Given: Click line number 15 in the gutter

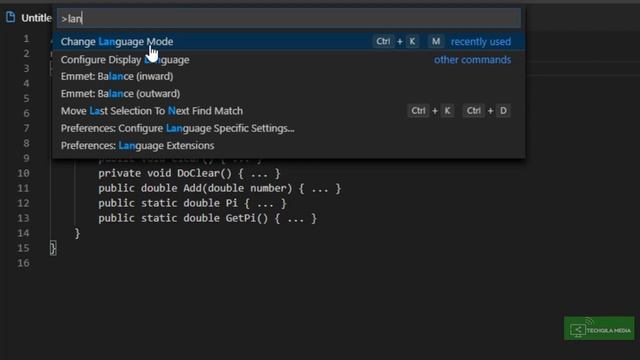Looking at the screenshot, I should click(23, 248).
